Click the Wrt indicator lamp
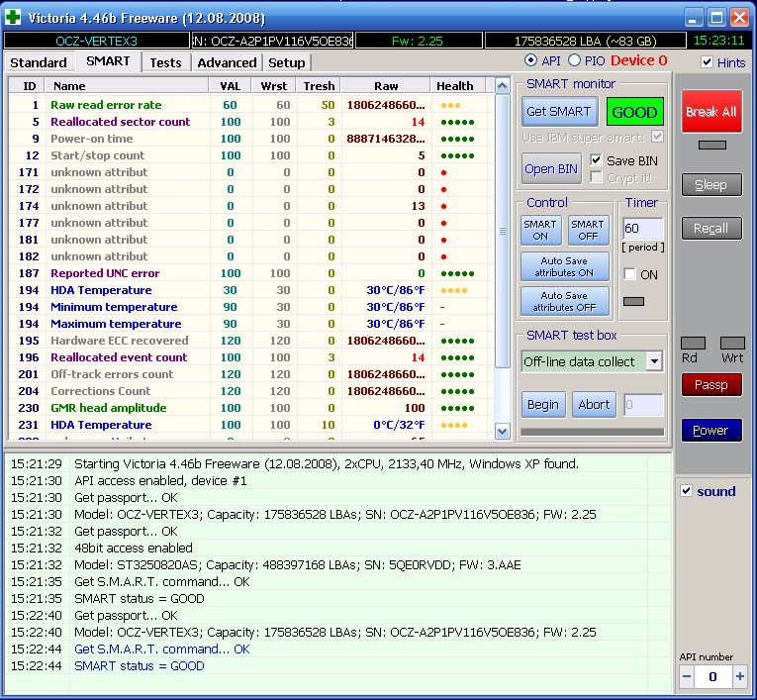 732,343
